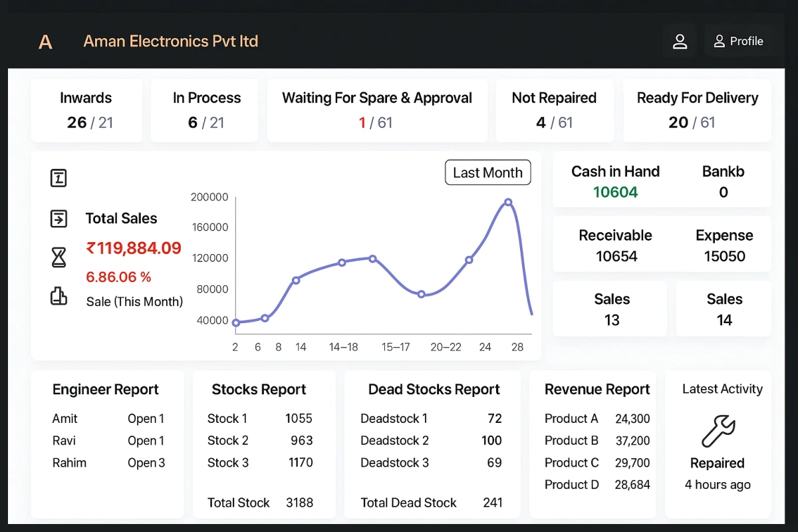Open the Last Month period selector
Screen dimensions: 798x532
pyautogui.click(x=487, y=172)
